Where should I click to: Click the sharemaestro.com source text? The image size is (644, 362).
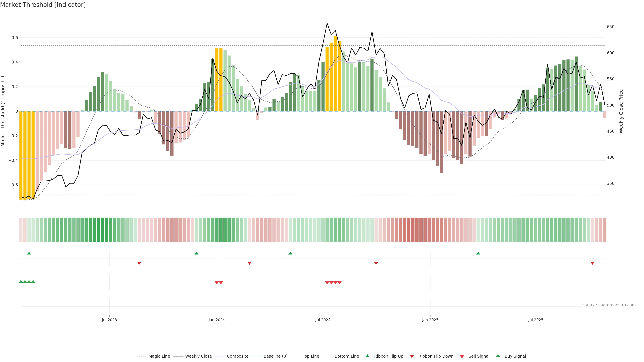click(x=609, y=305)
